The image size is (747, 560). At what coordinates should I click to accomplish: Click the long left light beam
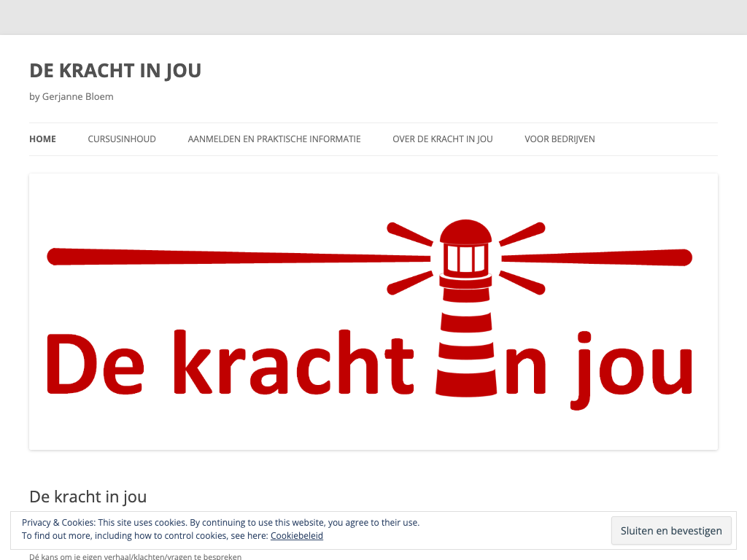click(x=233, y=257)
